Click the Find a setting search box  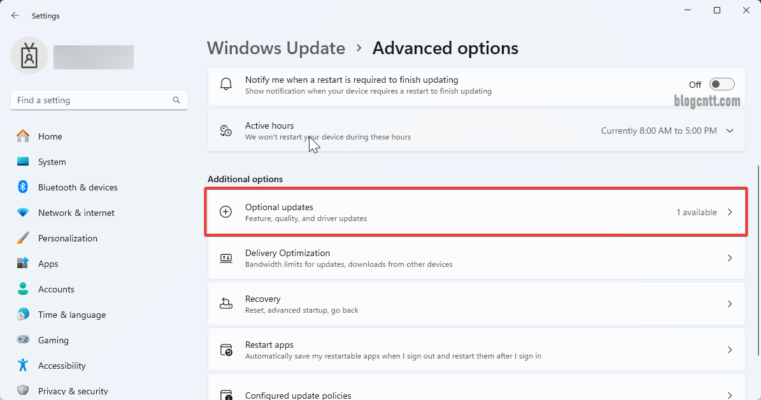(x=90, y=100)
